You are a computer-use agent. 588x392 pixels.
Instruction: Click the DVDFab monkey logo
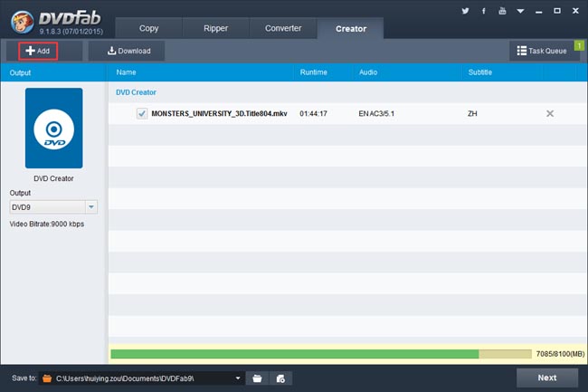[23, 22]
